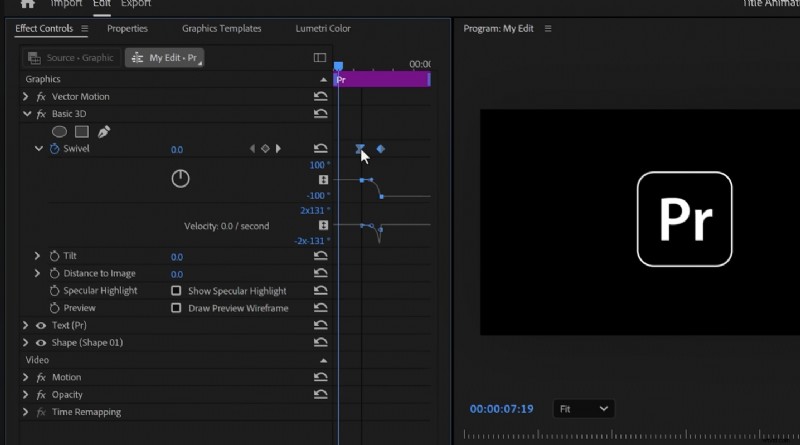Open the Effect Controls panel menu
Screen dimensions: 800x445
[85, 29]
